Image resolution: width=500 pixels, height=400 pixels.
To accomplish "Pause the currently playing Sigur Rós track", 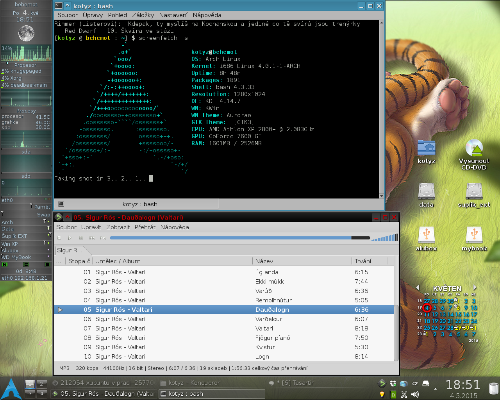I will click(81, 238).
